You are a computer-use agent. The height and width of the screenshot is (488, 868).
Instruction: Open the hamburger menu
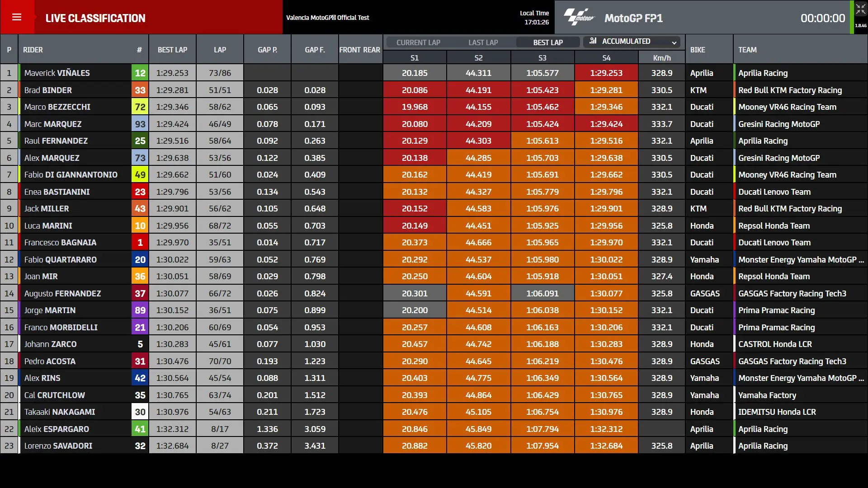(17, 17)
